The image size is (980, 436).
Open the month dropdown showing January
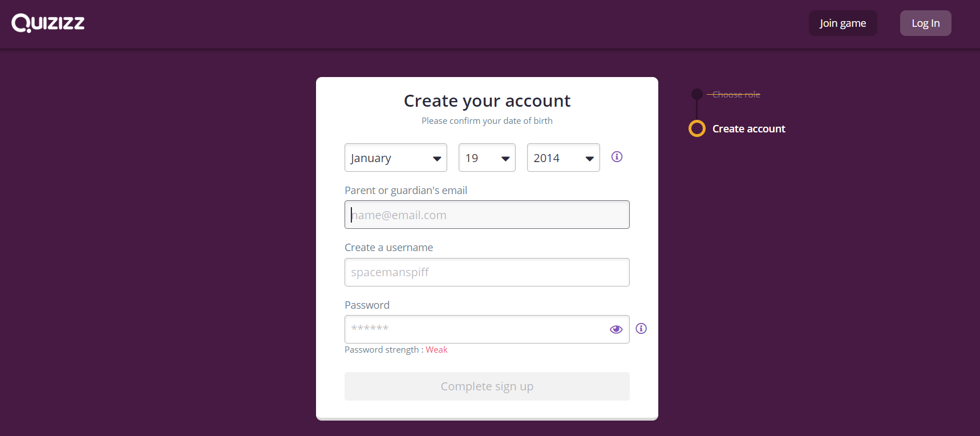(395, 158)
